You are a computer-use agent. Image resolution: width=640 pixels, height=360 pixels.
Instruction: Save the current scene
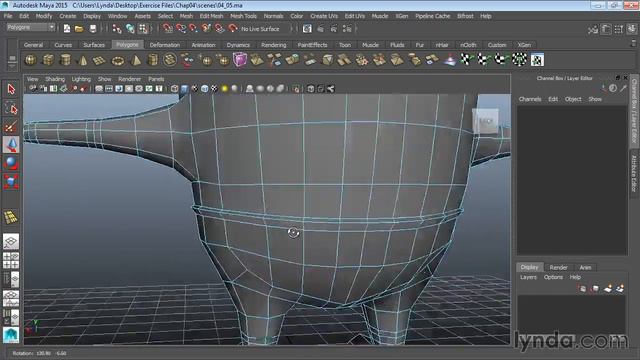(93, 29)
